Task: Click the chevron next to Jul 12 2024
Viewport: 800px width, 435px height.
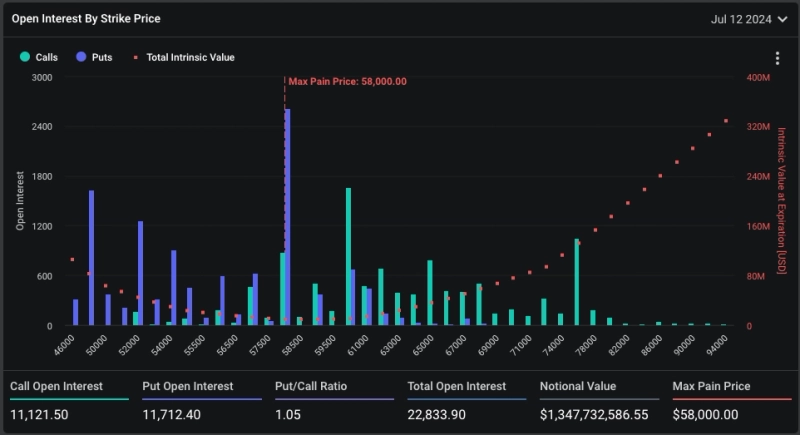Action: [x=781, y=19]
